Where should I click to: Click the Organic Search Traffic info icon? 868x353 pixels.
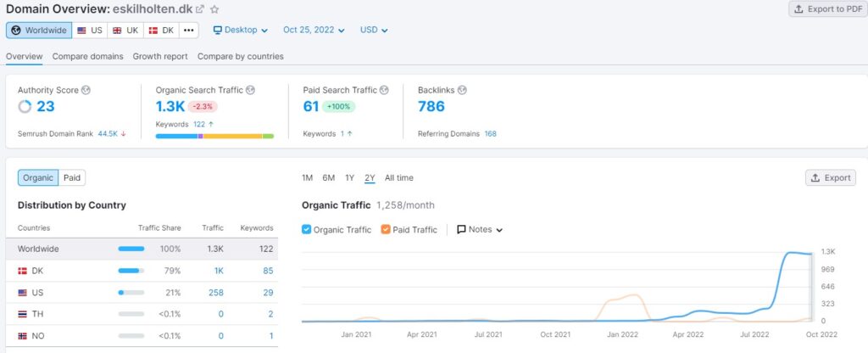click(250, 90)
